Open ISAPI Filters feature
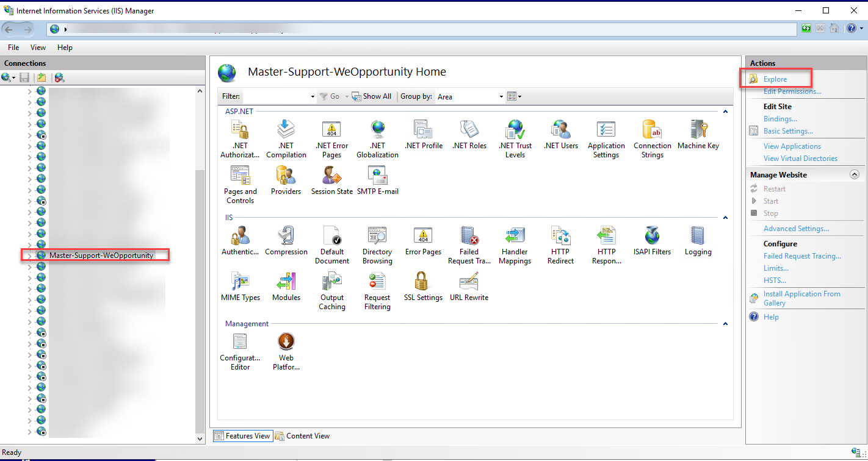Screen dimensions: 868x461 (652, 240)
